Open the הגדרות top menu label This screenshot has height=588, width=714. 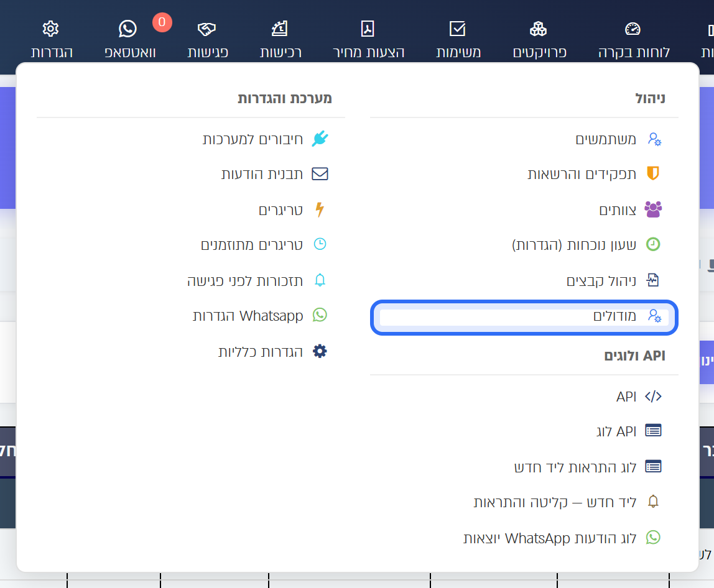click(x=52, y=52)
